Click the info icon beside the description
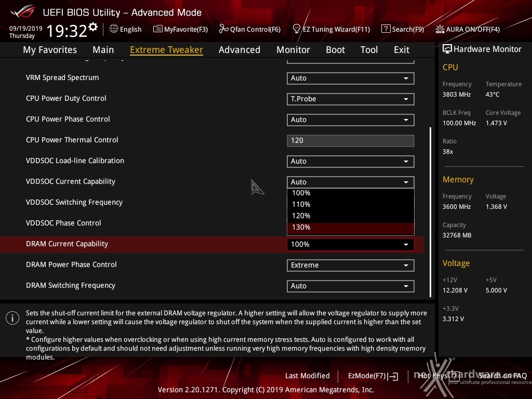The height and width of the screenshot is (399, 532). pyautogui.click(x=12, y=318)
